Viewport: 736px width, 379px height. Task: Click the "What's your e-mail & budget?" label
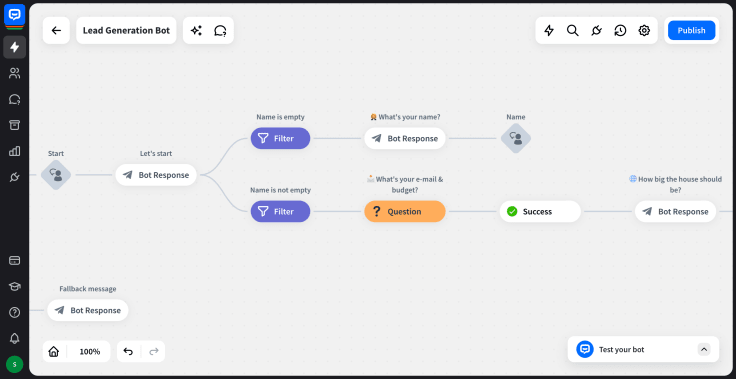(x=405, y=185)
